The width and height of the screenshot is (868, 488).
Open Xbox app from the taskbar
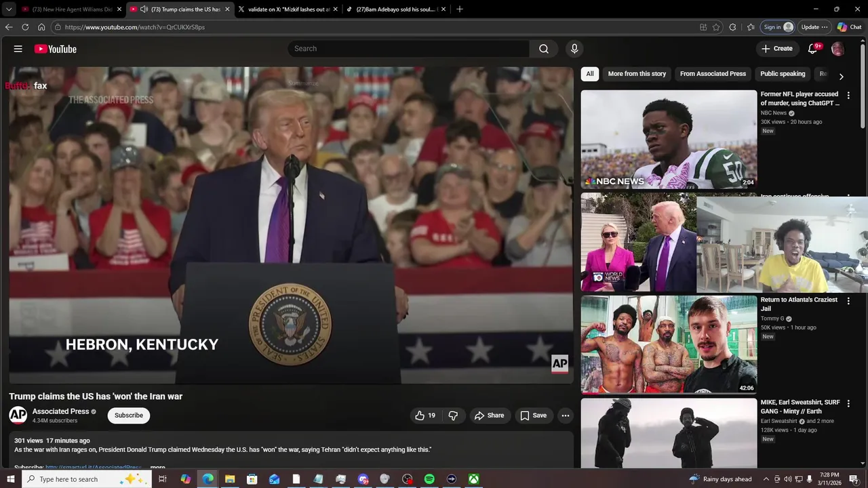click(474, 479)
